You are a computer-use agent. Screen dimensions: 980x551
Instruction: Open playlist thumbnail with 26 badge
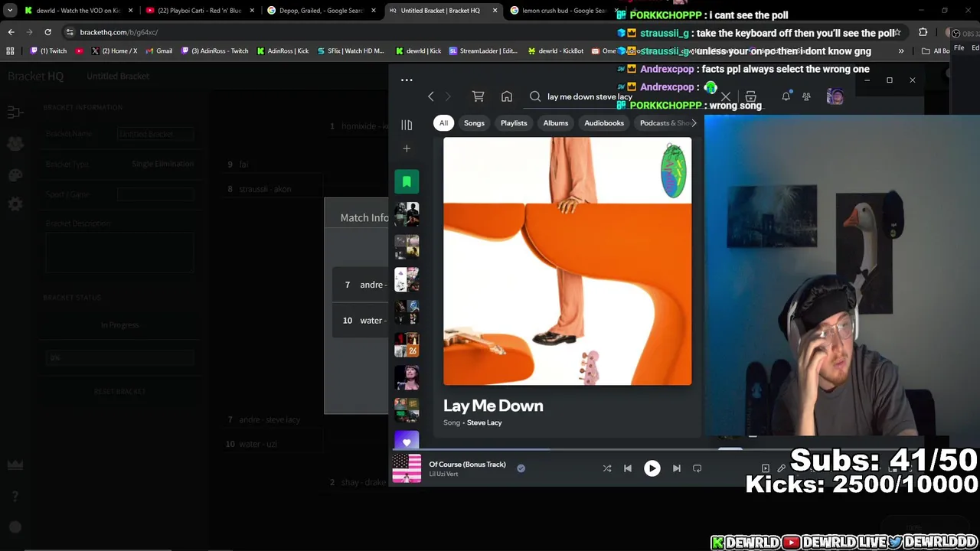[x=407, y=344]
